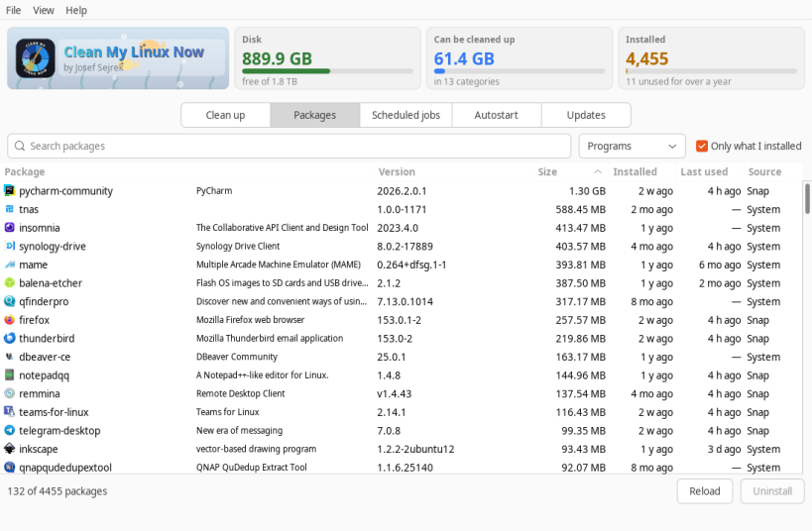Select the pycharm-community package name
Screen dimensions: 812x531
point(65,191)
